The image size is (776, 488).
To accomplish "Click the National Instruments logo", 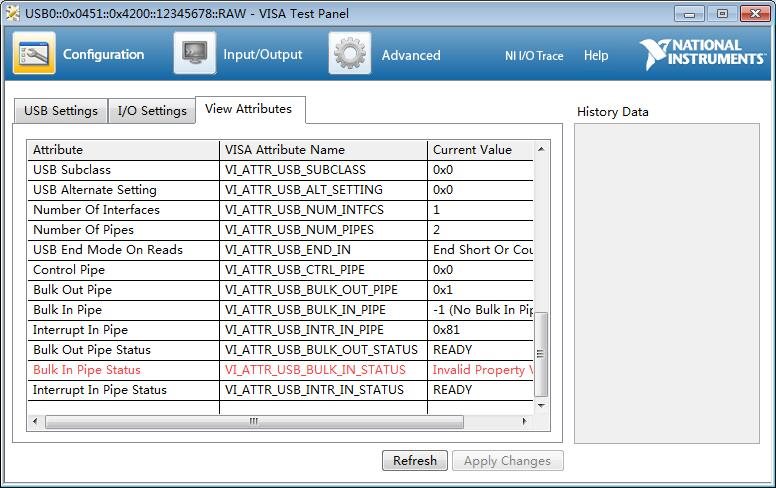I will (x=702, y=53).
